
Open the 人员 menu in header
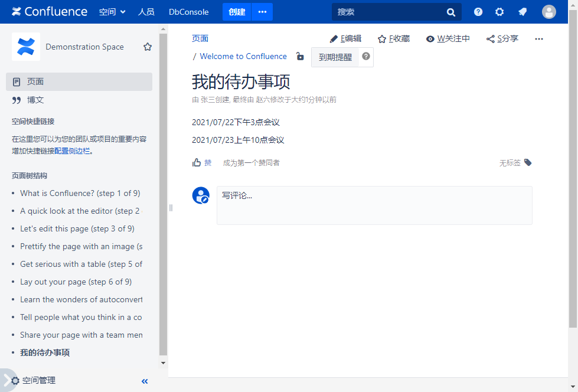[x=146, y=12]
